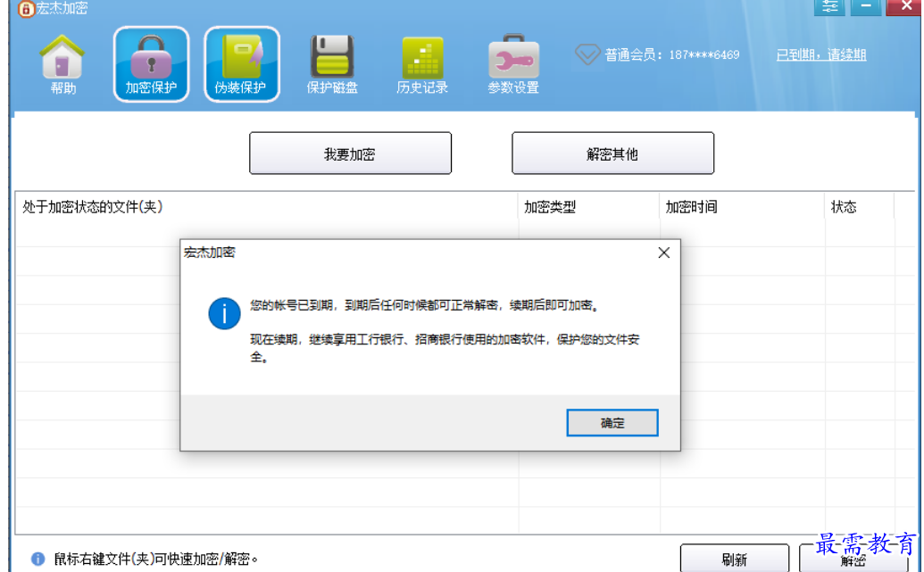The width and height of the screenshot is (924, 572).
Task: Click the 刷新 refresh button
Action: 734,559
